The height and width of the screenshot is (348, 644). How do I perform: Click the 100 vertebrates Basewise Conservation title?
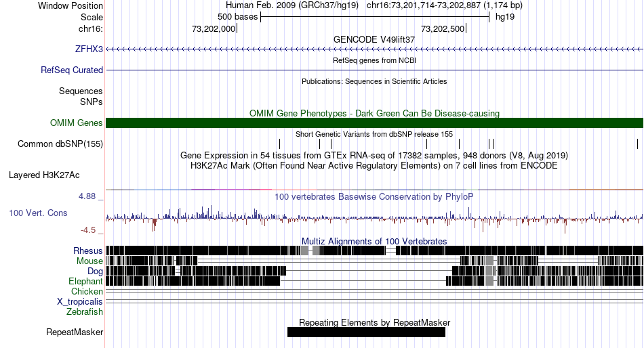click(374, 196)
